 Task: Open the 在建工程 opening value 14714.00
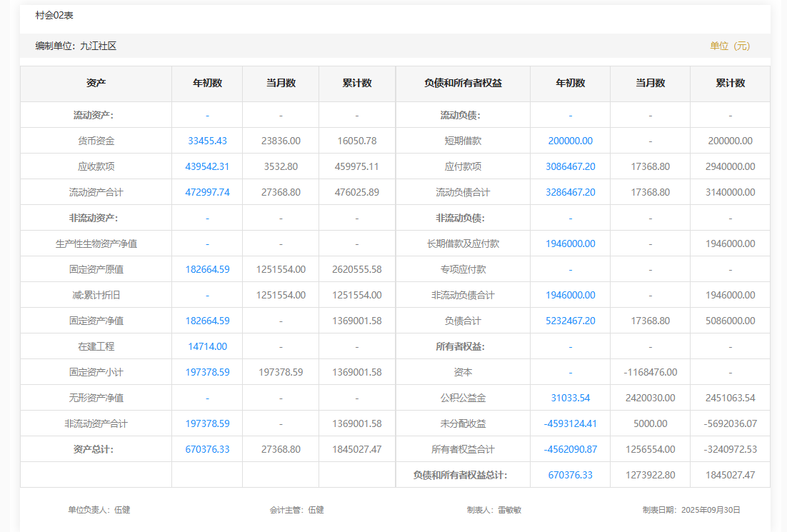tap(207, 346)
